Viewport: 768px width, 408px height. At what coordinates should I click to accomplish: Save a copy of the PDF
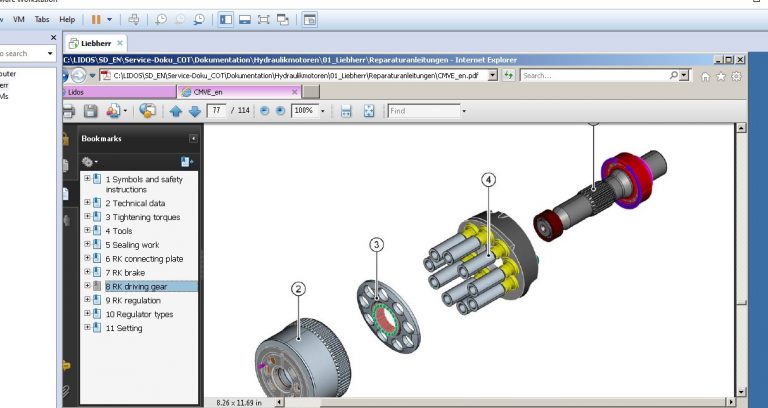click(x=91, y=111)
